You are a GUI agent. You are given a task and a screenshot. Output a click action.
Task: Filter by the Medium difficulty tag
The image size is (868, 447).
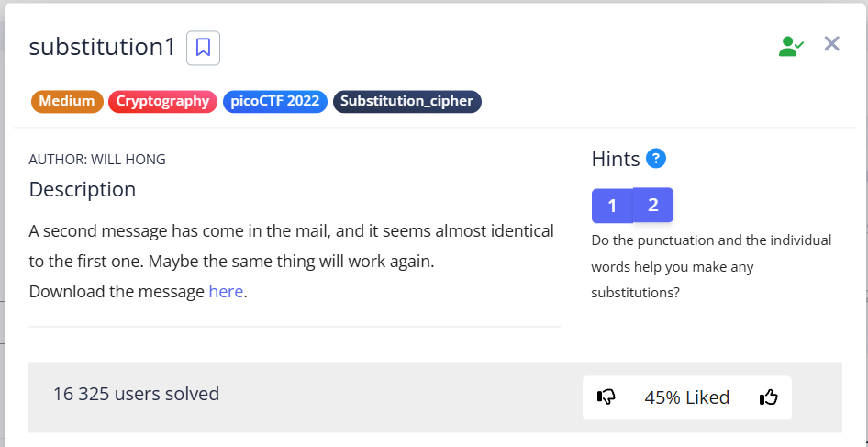coord(67,101)
